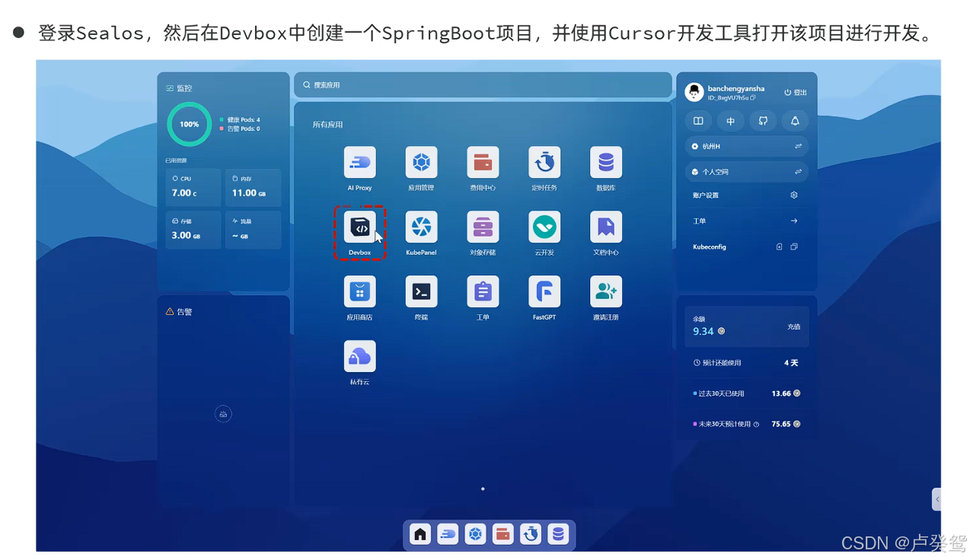Click the 9.34 balance value
Screen dimensions: 970x560
[x=704, y=332]
